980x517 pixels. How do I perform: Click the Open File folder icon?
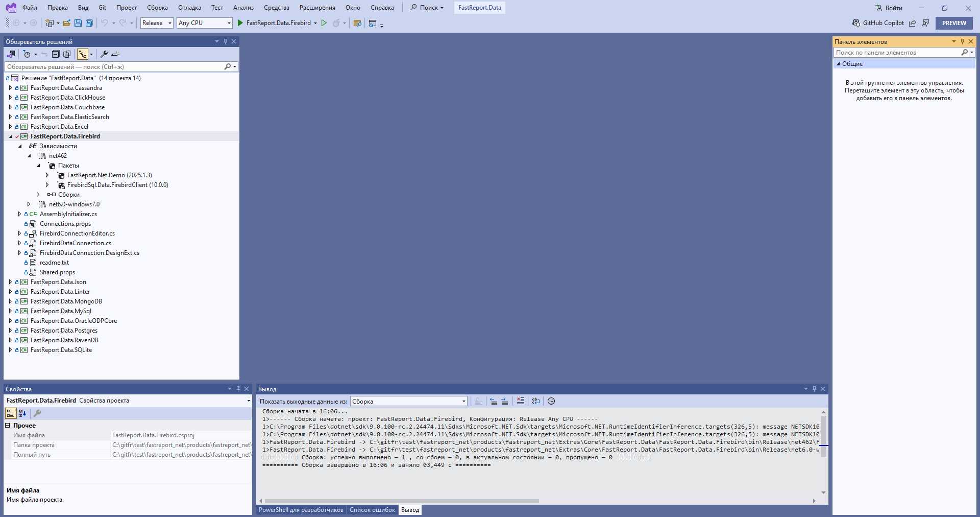coord(67,23)
